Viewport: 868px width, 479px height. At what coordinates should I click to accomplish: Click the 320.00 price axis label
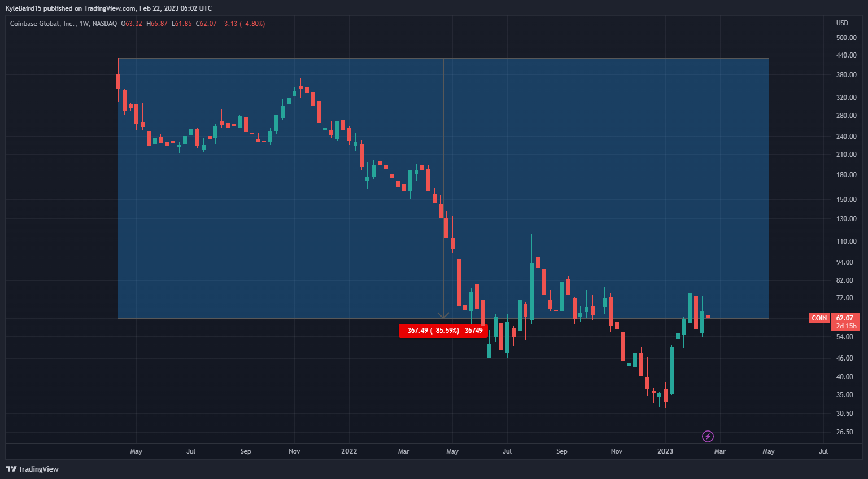[x=847, y=98]
